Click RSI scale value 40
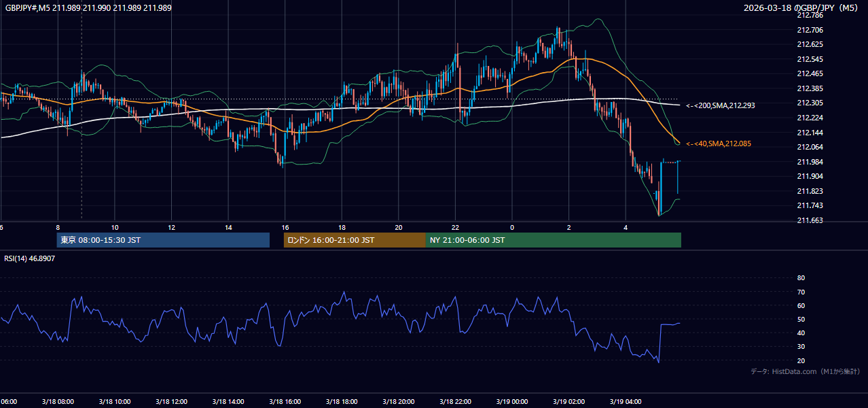The image size is (868, 408). pyautogui.click(x=801, y=333)
